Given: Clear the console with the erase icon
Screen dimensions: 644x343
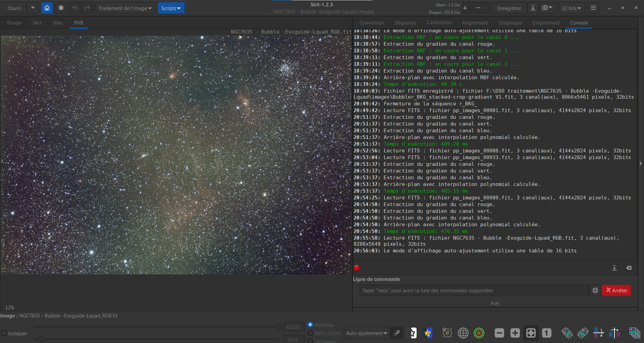Looking at the screenshot, I should click(629, 268).
